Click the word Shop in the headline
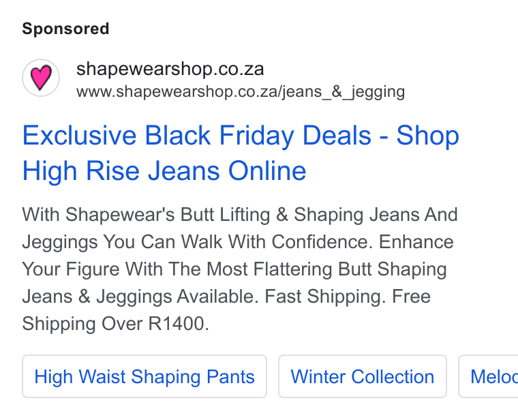 tap(428, 135)
